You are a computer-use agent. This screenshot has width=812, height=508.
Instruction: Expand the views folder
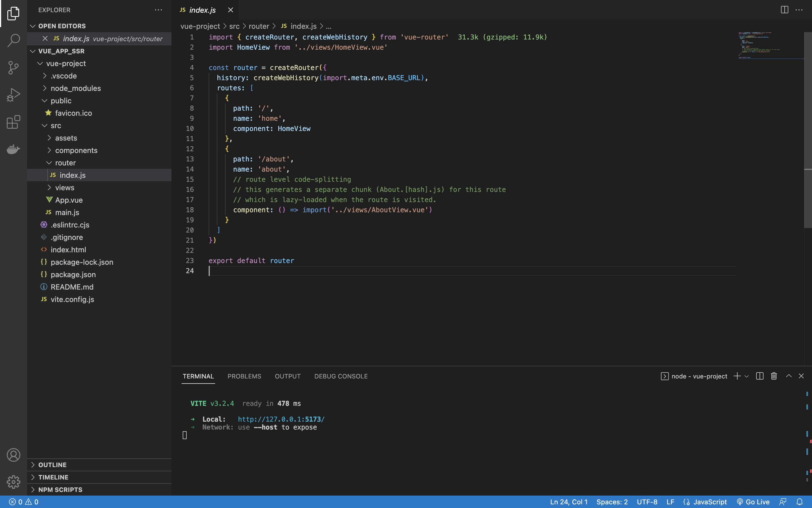pos(99,188)
